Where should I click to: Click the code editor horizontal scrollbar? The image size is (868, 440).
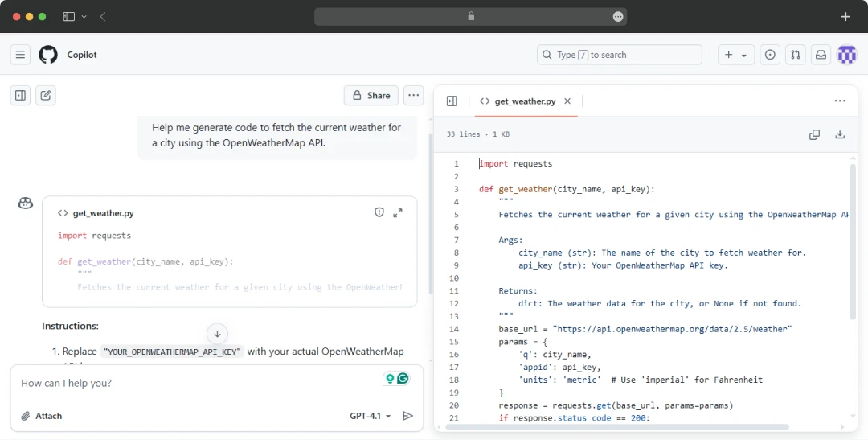(x=616, y=426)
